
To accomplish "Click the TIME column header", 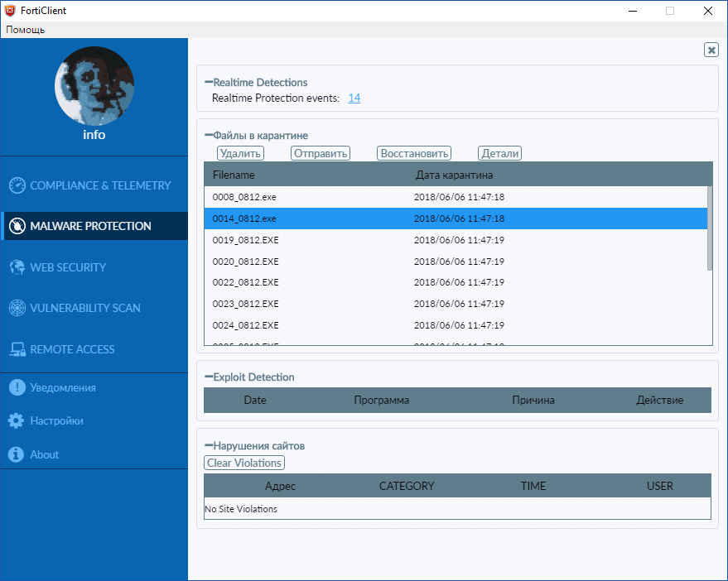I will [533, 486].
